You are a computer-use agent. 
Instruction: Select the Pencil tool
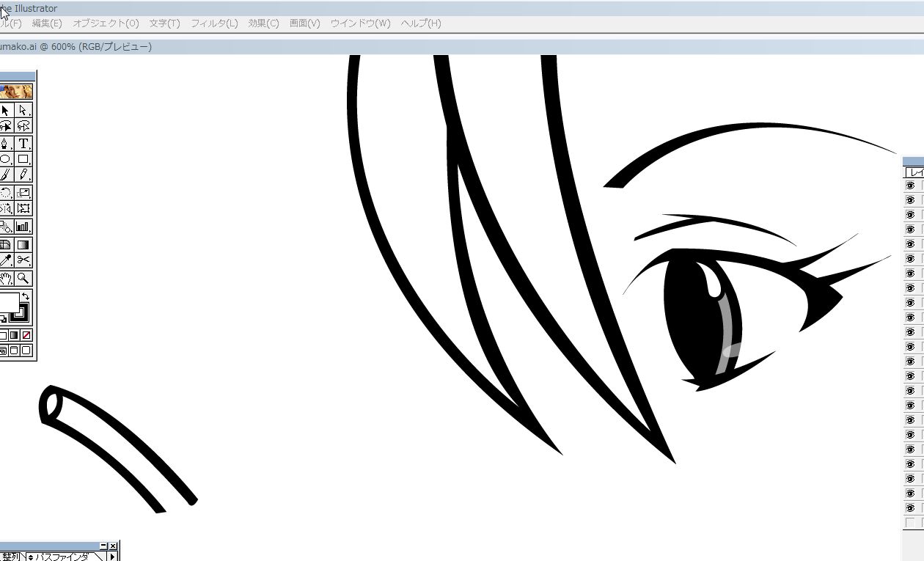coord(23,175)
